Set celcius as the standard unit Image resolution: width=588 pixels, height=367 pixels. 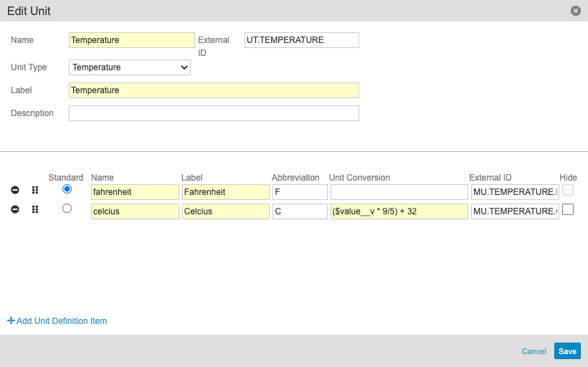[x=67, y=209]
